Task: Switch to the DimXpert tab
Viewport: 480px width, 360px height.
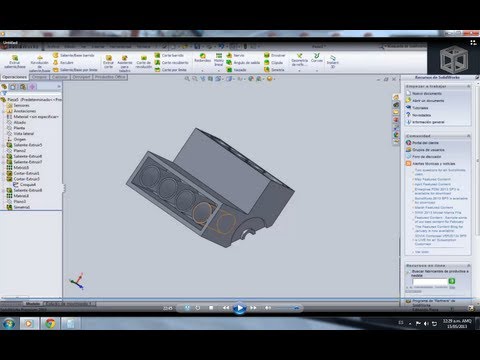Action: coord(81,77)
